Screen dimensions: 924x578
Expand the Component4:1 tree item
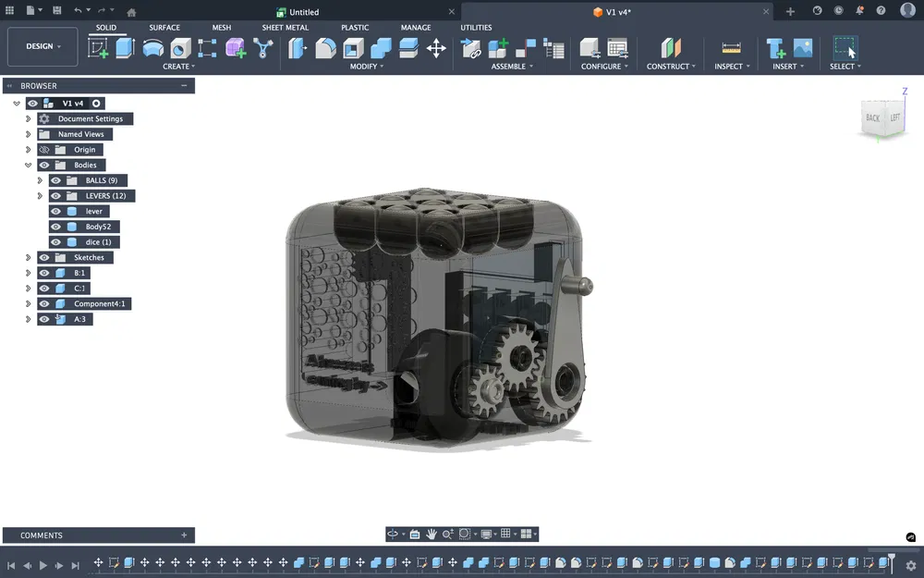pos(27,304)
